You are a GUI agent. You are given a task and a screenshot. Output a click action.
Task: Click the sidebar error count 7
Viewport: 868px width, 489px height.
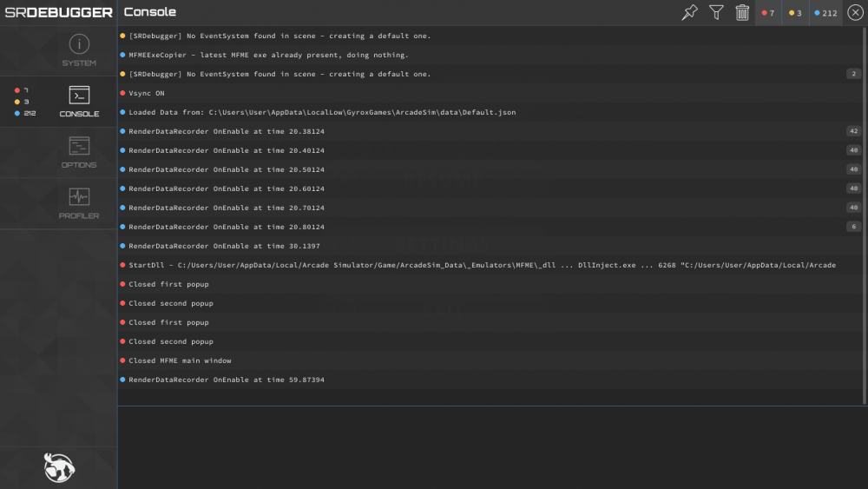[x=23, y=90]
